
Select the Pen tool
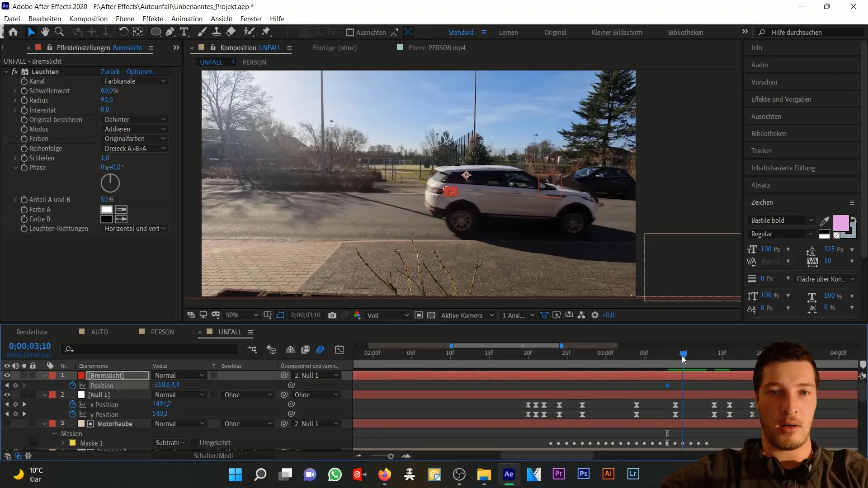[x=170, y=32]
